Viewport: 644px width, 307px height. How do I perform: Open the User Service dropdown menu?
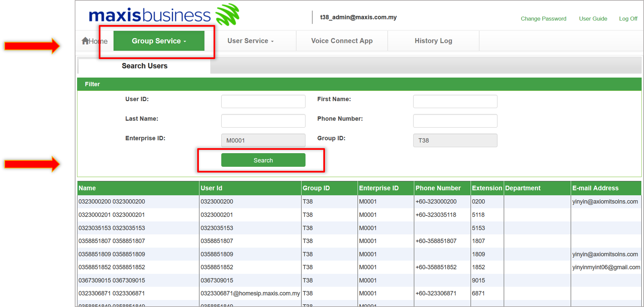pyautogui.click(x=250, y=41)
